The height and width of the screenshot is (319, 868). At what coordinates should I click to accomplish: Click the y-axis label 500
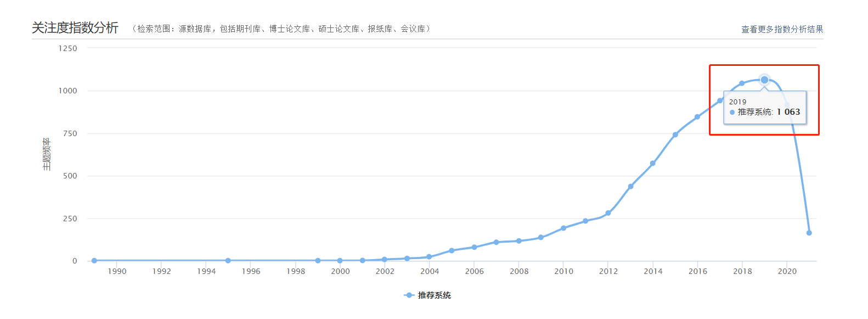(70, 176)
